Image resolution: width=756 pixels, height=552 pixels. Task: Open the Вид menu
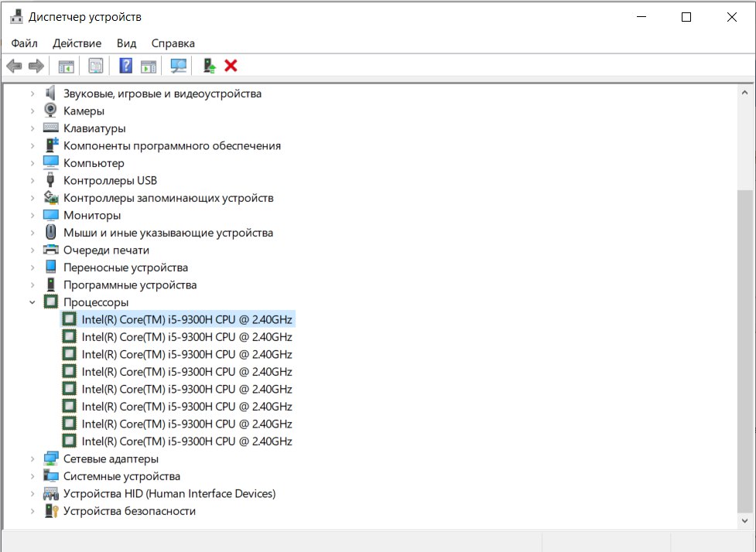[126, 43]
